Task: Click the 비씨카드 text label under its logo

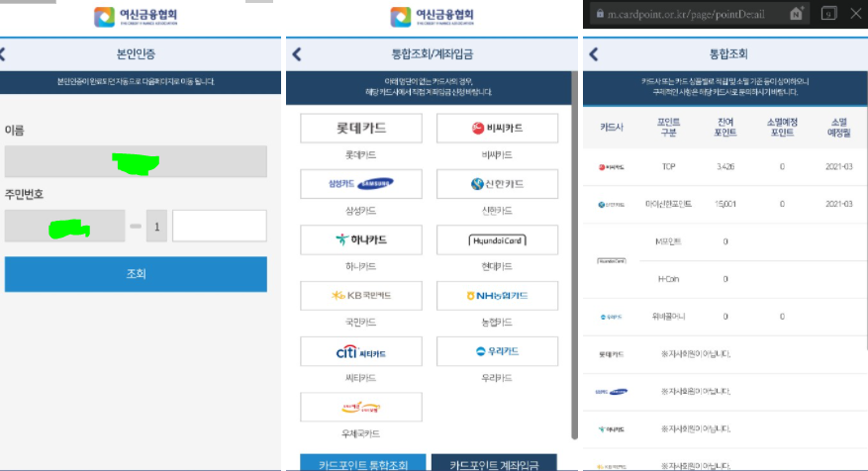Action: pyautogui.click(x=497, y=155)
